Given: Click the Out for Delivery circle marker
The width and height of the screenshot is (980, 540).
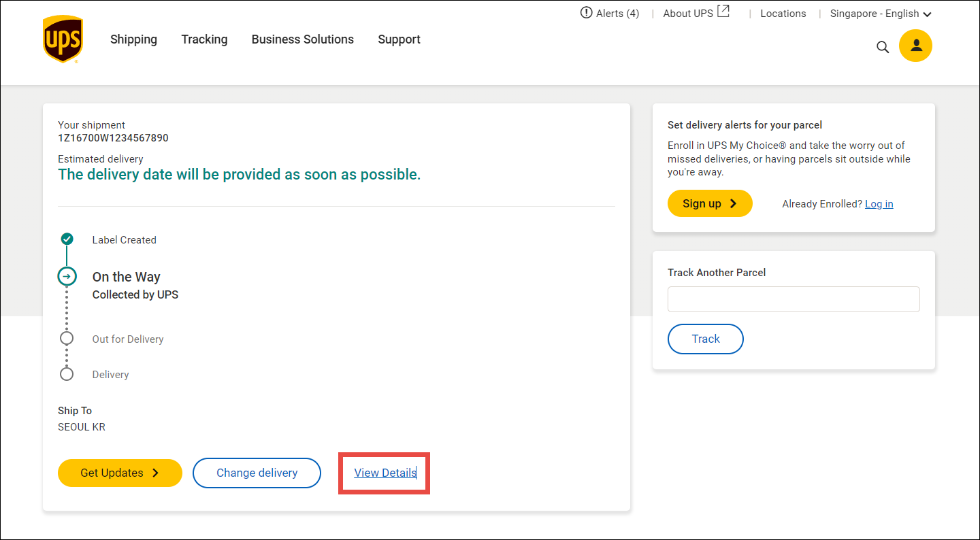Looking at the screenshot, I should 67,338.
